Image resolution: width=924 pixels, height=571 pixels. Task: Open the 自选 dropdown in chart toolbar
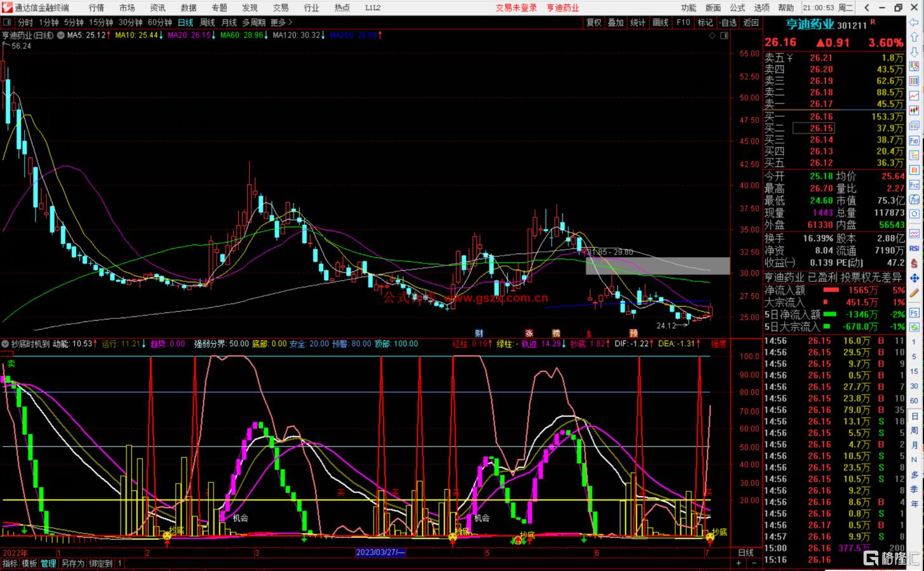(728, 22)
